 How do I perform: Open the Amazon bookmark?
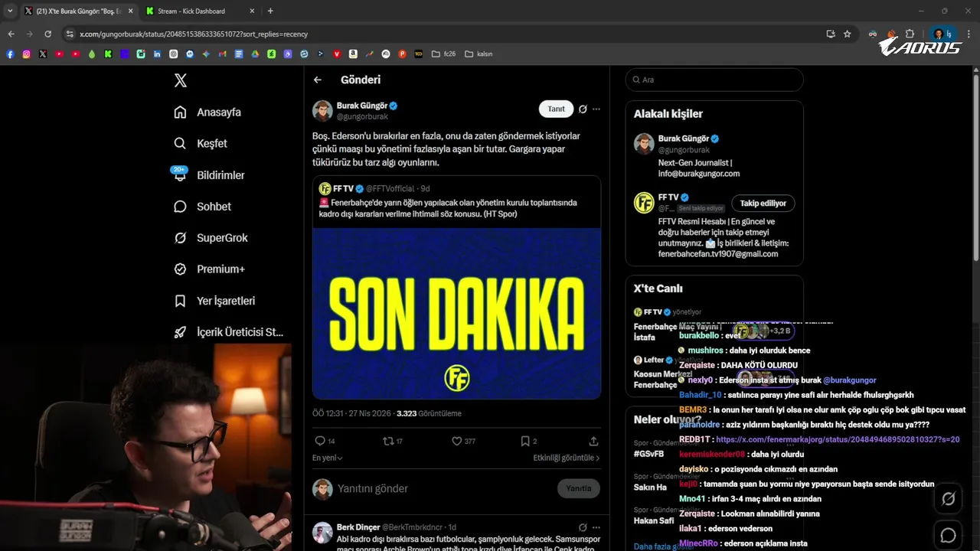[353, 54]
